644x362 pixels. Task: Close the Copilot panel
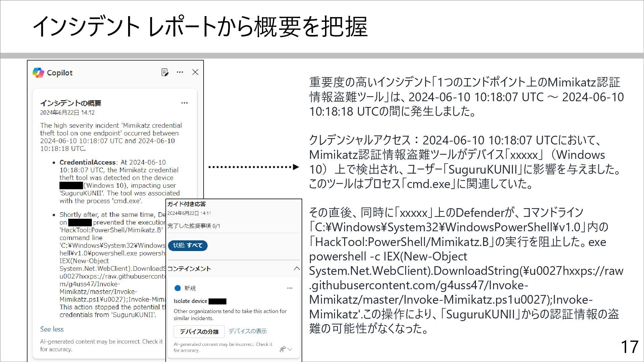click(195, 72)
